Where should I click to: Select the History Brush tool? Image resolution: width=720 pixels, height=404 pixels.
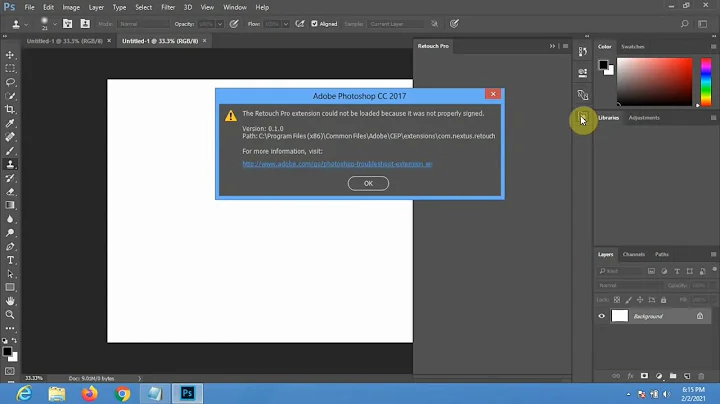pyautogui.click(x=10, y=178)
